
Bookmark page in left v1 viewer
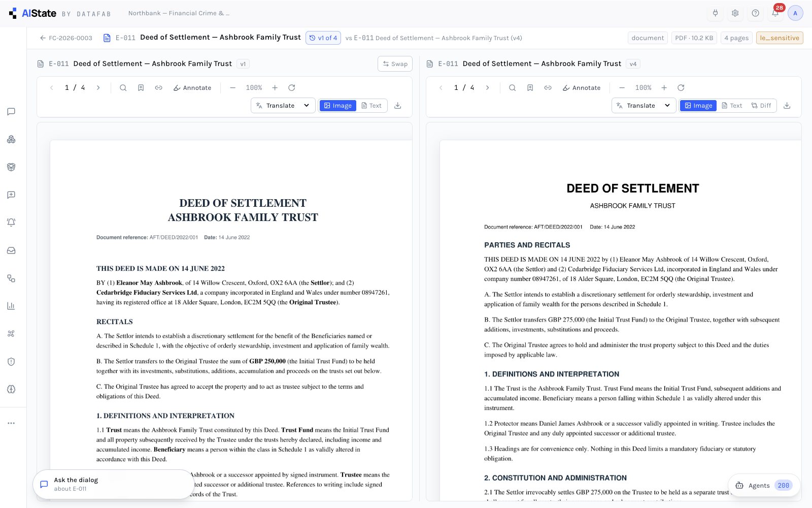pyautogui.click(x=141, y=88)
